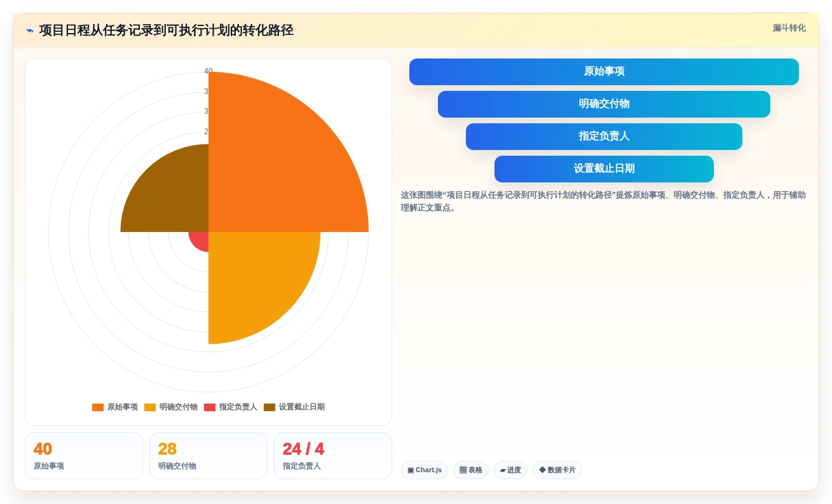Select the 进度 tag chip

point(510,470)
